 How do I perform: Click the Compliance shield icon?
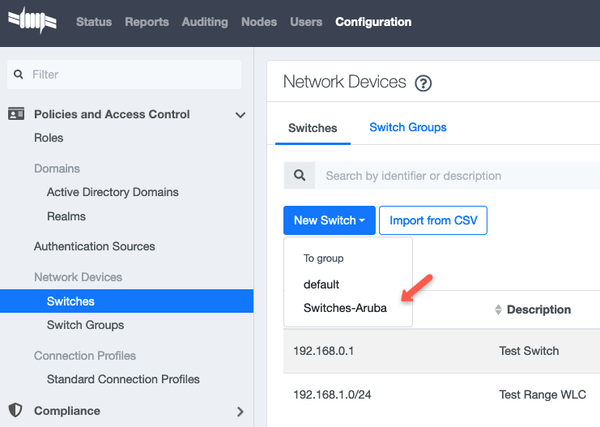(x=16, y=410)
